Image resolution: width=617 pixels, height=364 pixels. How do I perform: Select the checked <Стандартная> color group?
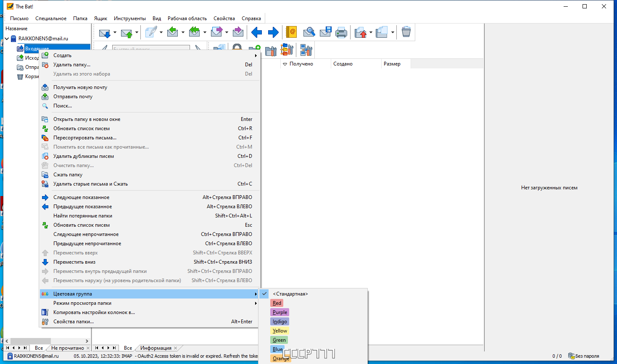click(290, 294)
